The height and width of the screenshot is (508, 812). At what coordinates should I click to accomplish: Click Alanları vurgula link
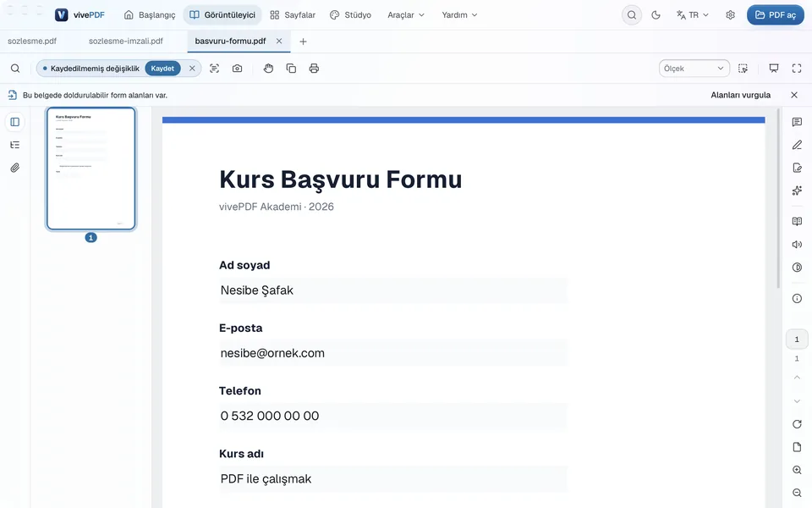(741, 95)
